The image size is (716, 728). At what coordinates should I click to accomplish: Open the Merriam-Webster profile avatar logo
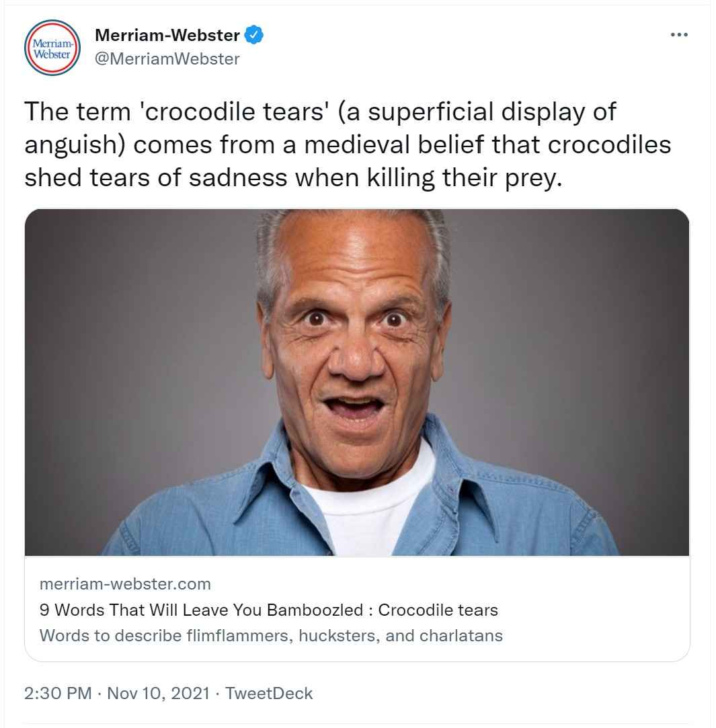point(52,48)
